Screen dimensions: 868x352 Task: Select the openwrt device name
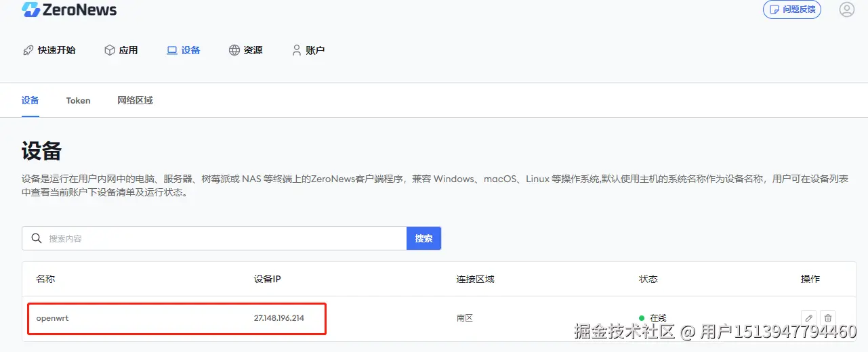(53, 318)
